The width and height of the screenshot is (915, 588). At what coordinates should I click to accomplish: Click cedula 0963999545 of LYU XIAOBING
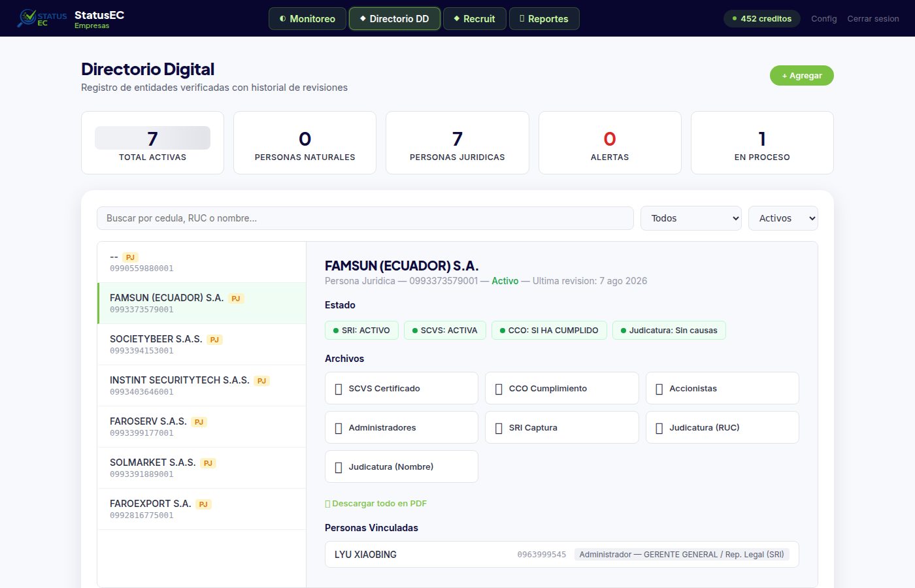point(542,555)
